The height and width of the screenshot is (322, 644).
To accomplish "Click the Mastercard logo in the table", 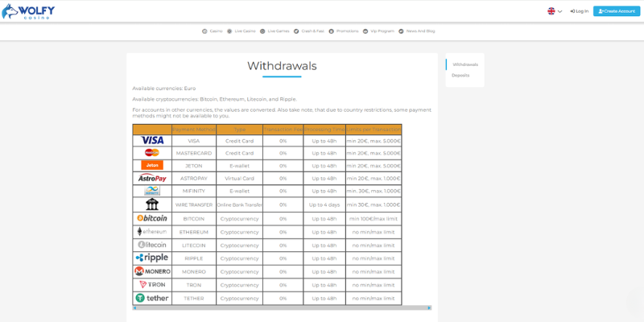I will 152,153.
